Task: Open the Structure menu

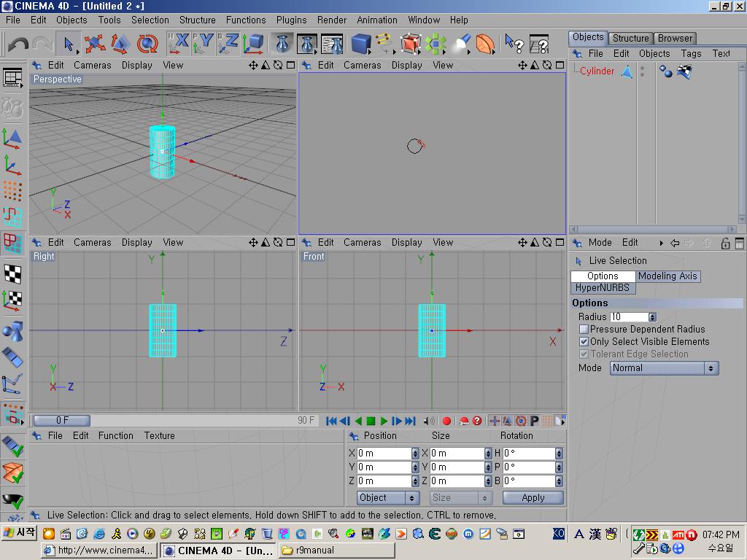Action: coord(197,20)
